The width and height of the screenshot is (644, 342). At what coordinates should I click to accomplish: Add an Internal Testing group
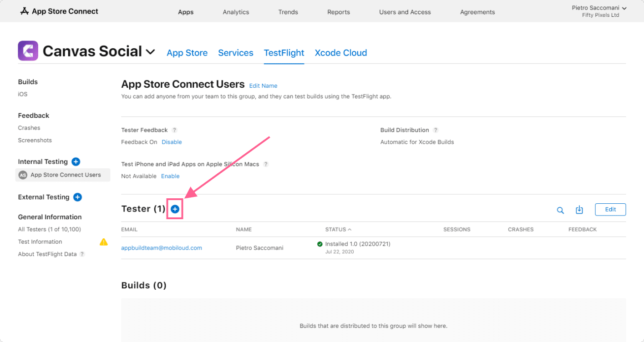click(76, 161)
